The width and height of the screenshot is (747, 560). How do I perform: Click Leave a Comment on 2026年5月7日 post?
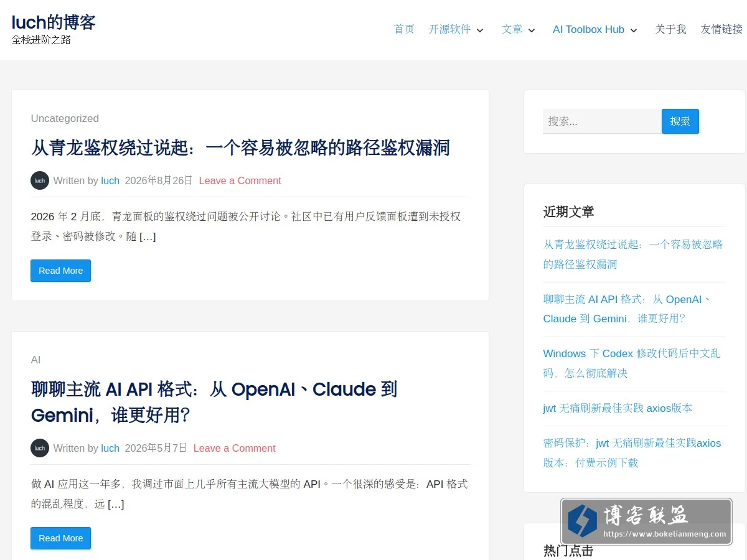pyautogui.click(x=234, y=448)
